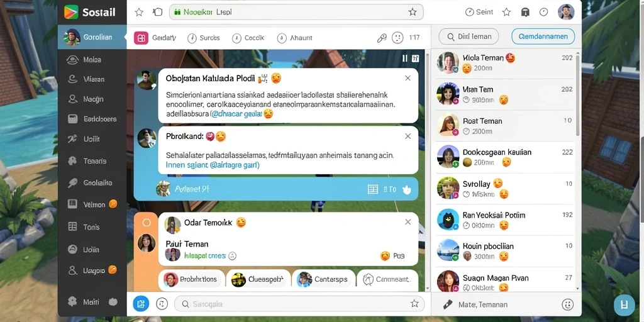644x322 pixels.
Task: Click the Velmon sidebar icon
Action: [x=72, y=204]
